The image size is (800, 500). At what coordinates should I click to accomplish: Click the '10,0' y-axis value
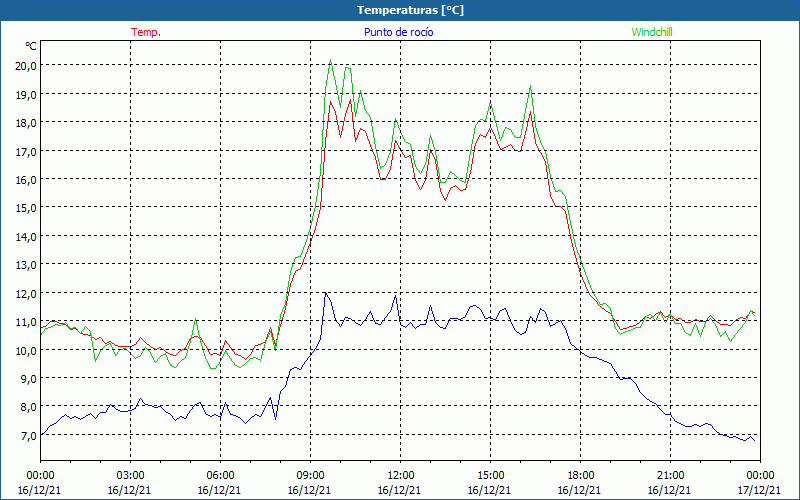[26, 351]
